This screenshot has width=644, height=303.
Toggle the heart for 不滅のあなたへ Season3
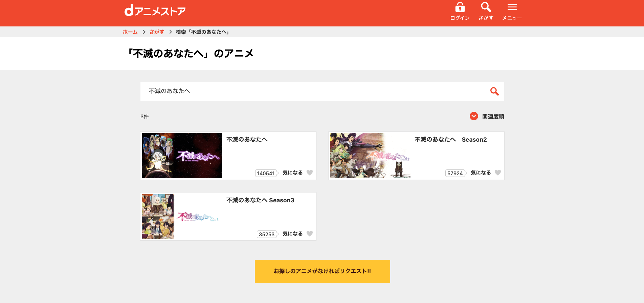coord(310,234)
